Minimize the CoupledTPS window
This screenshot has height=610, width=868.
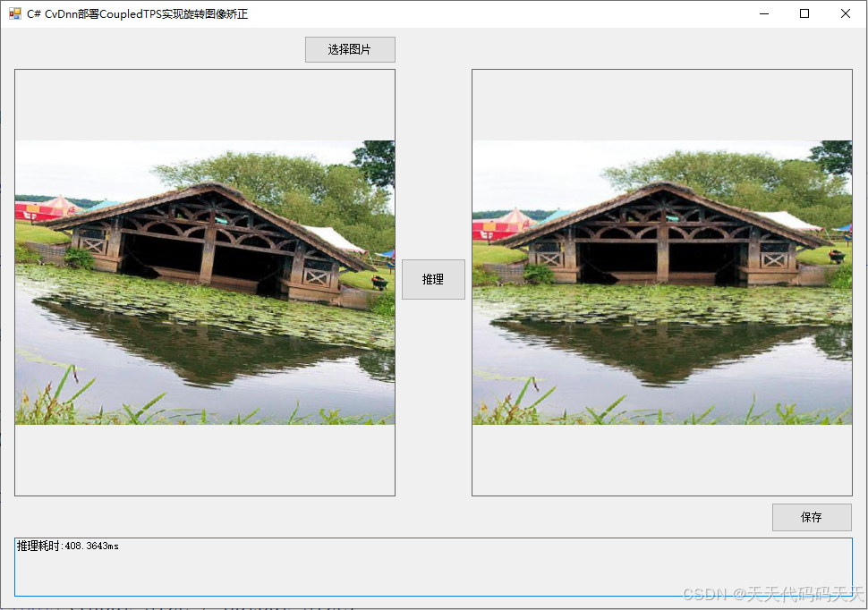[x=764, y=13]
